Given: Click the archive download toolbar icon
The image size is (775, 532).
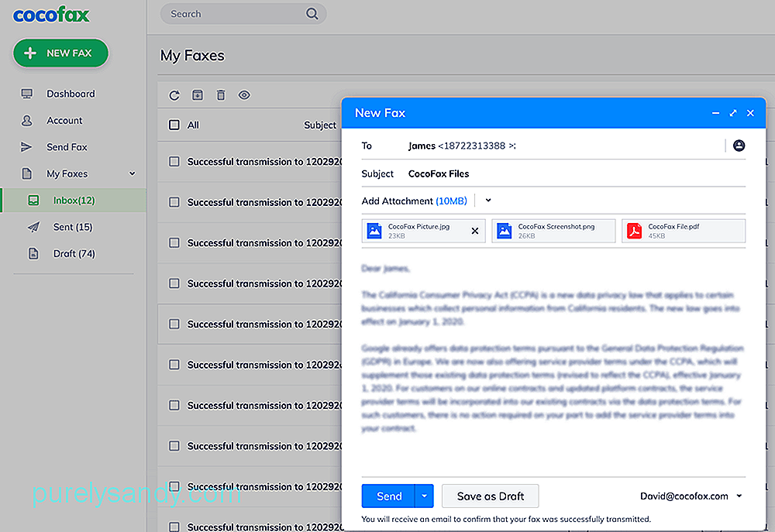Looking at the screenshot, I should 198,94.
